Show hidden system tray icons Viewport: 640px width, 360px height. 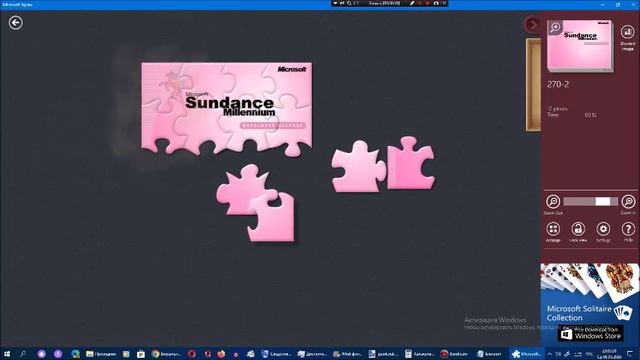pyautogui.click(x=549, y=354)
